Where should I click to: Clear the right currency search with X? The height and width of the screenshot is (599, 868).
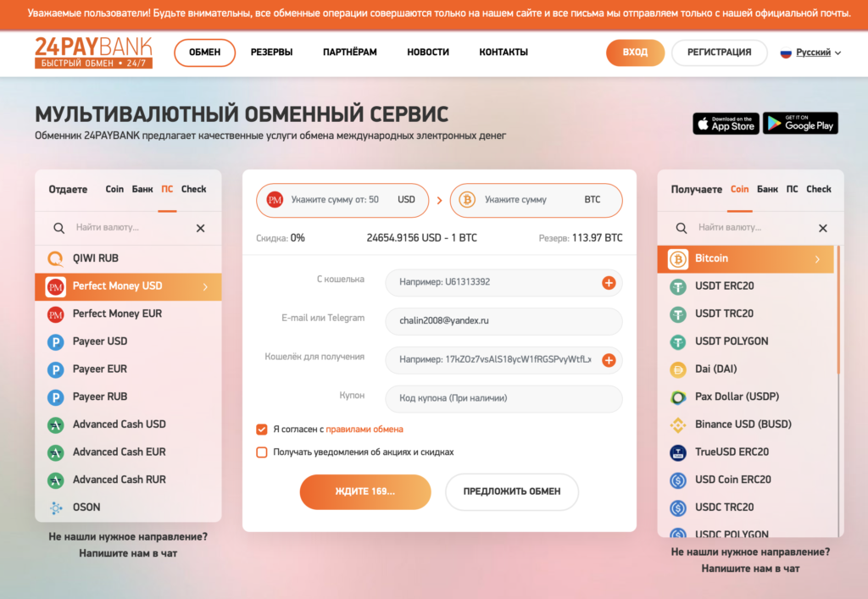[822, 228]
